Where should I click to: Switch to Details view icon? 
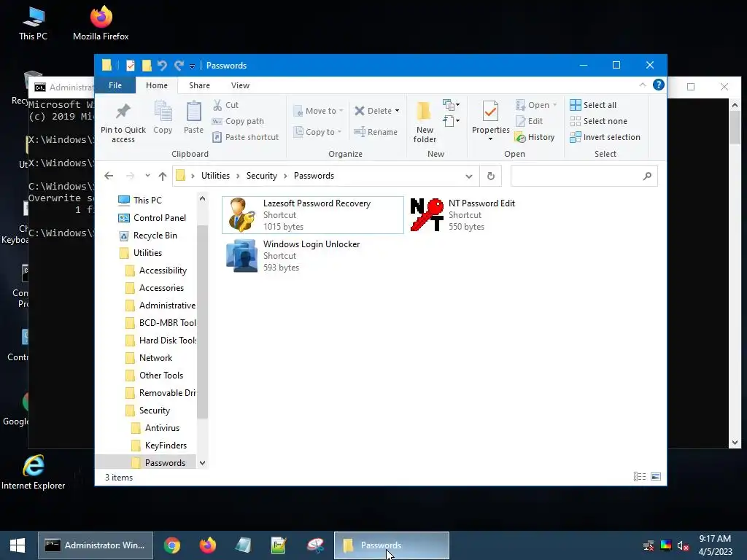pyautogui.click(x=639, y=477)
